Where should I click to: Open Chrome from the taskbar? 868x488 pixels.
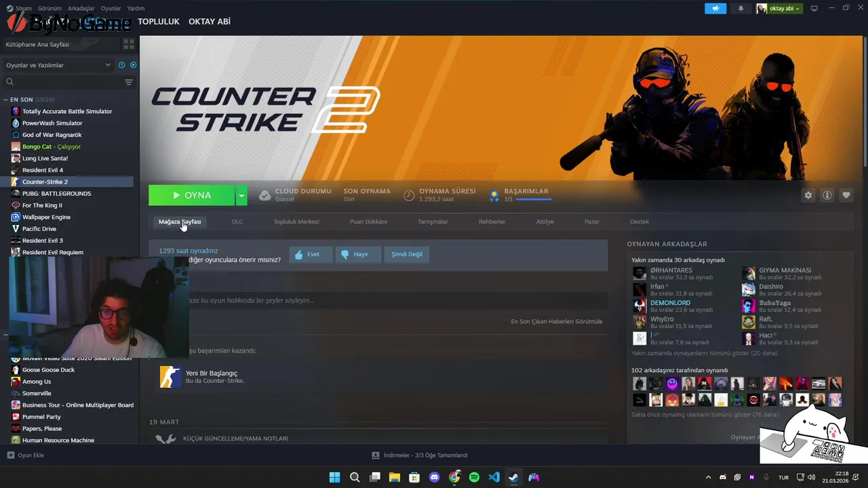454,477
